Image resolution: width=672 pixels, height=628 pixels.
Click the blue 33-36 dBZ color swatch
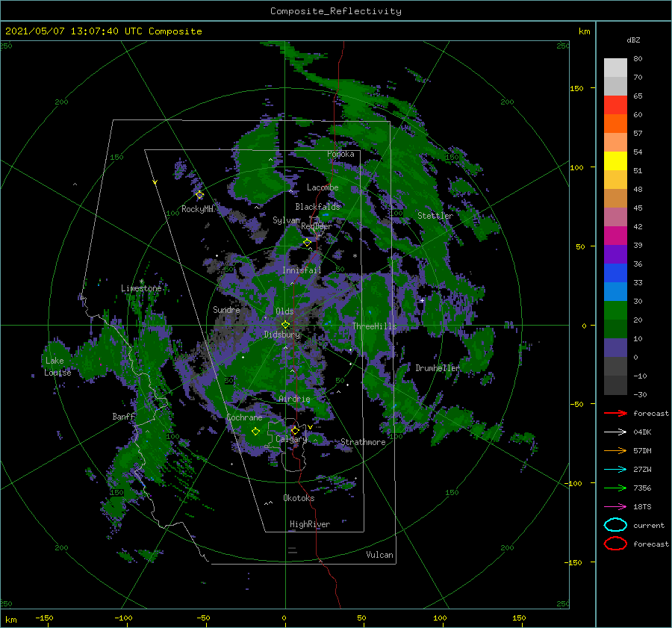pos(615,273)
